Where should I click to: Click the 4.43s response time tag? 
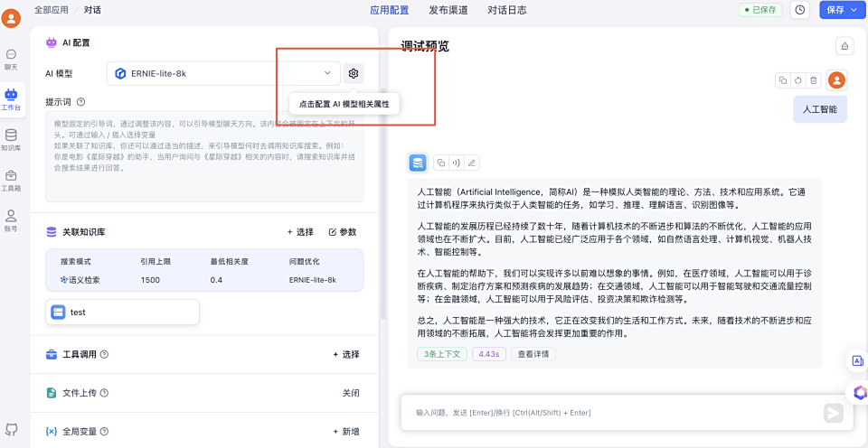489,355
